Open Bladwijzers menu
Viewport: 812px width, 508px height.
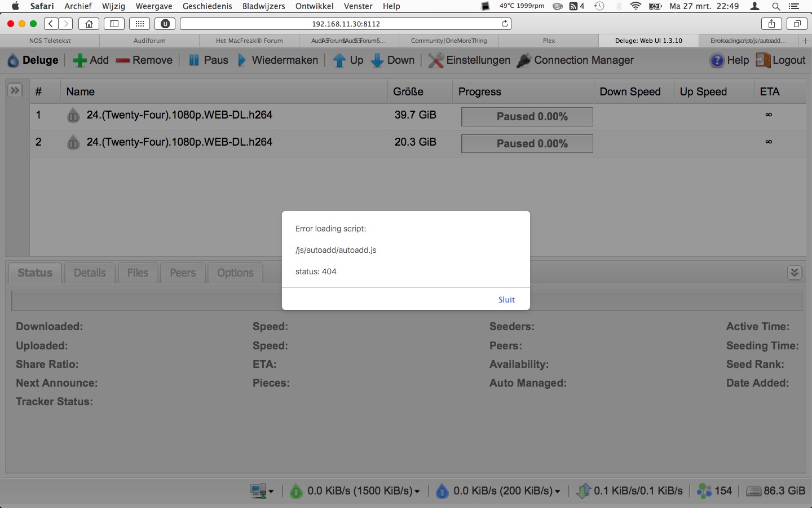click(x=263, y=6)
